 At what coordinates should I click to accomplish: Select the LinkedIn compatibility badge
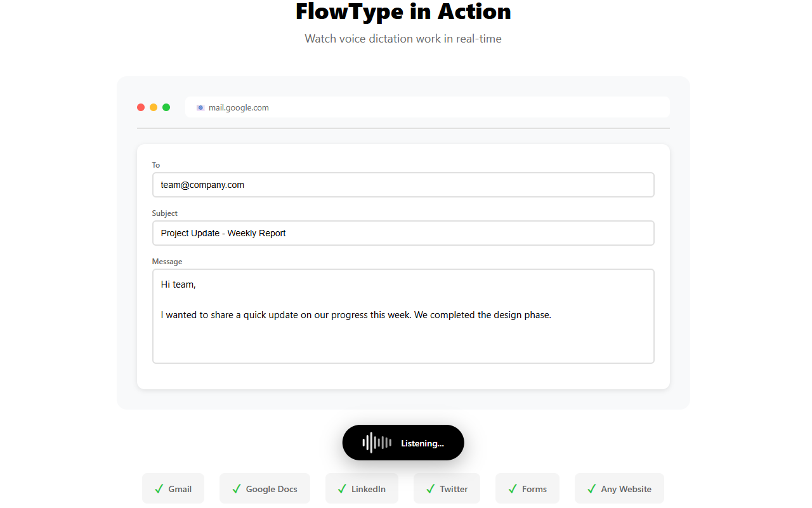(362, 488)
